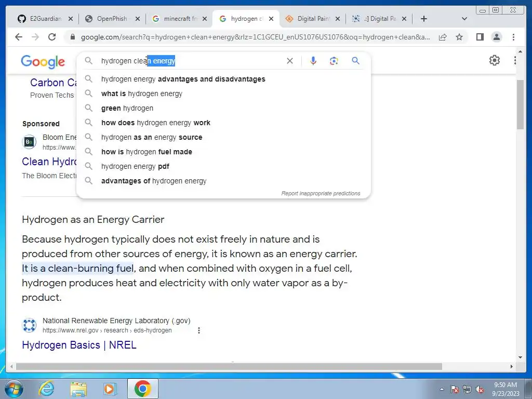This screenshot has width=532, height=399.
Task: Select suggestion 'hydrogen as an energy source'
Action: click(223, 137)
